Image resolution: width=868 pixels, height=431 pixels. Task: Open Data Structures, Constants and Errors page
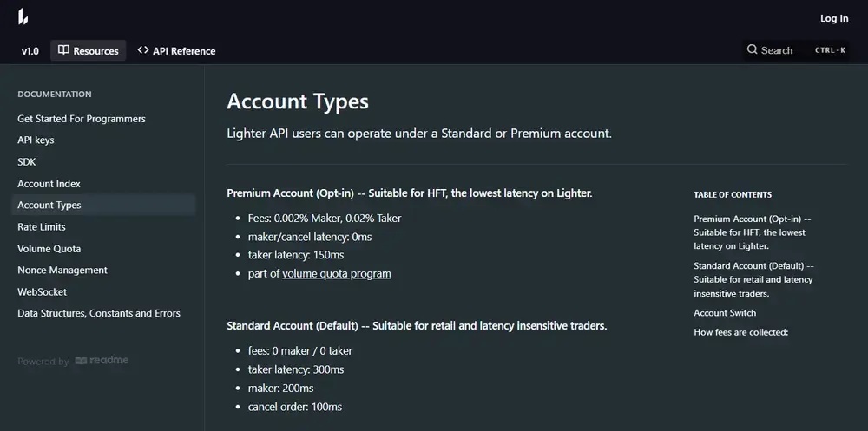pyautogui.click(x=99, y=314)
